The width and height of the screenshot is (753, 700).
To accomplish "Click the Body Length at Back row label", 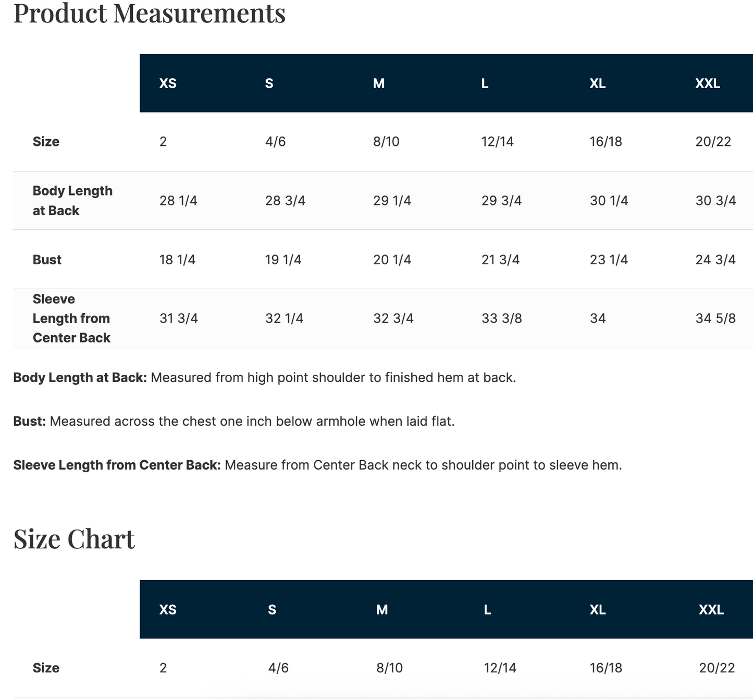I will point(72,201).
